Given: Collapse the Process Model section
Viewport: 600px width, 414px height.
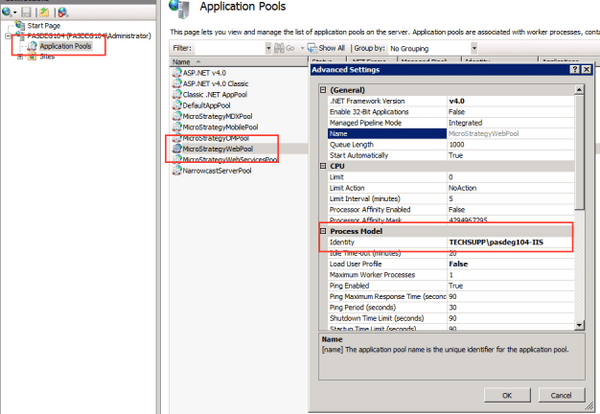Looking at the screenshot, I should click(x=323, y=231).
